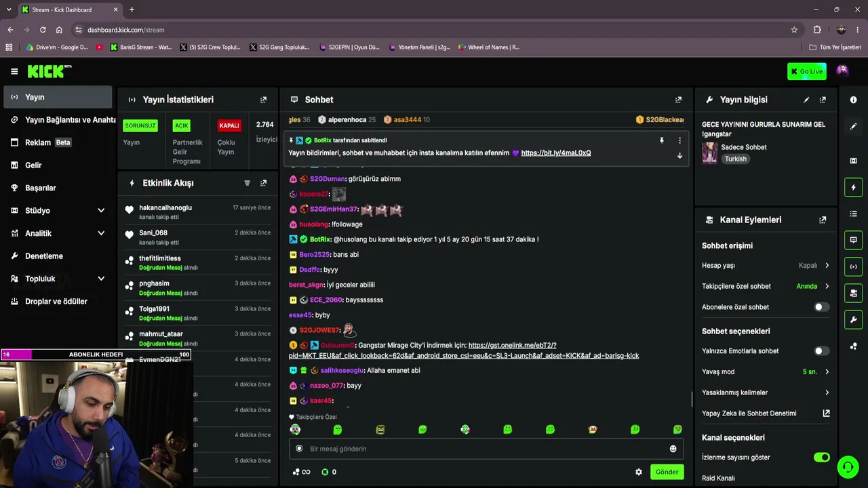Open Denetleme in the sidebar
868x488 pixels.
click(58, 256)
